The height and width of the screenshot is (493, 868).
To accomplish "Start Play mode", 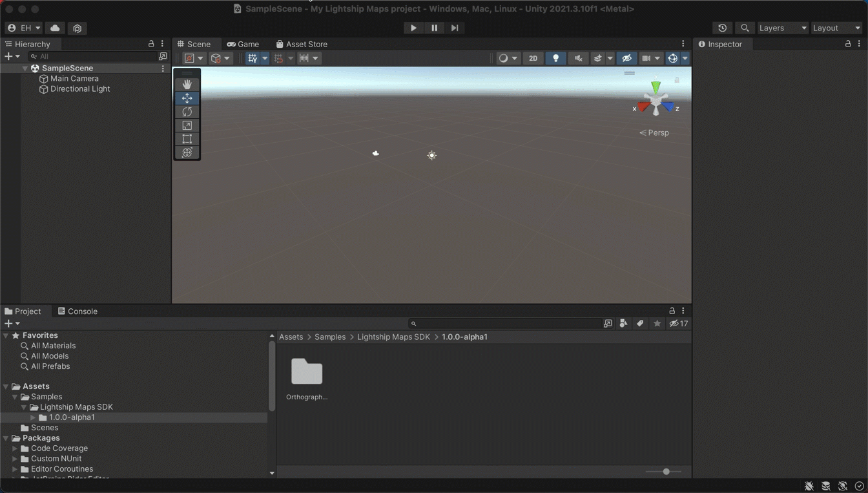I will click(413, 28).
